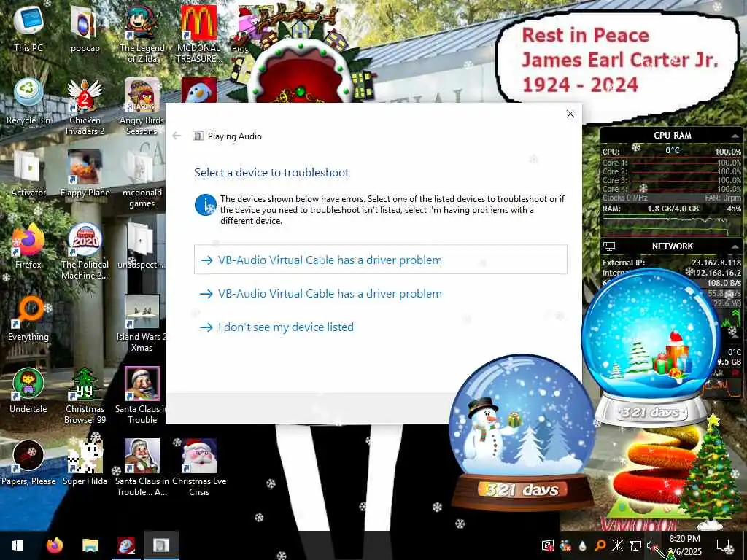Switch to the red game taskbar app

(x=125, y=545)
